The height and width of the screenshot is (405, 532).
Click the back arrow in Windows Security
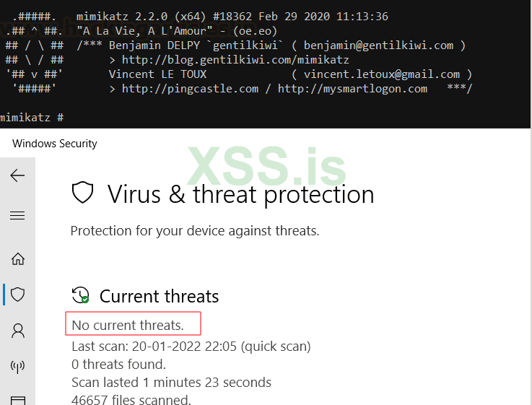[x=17, y=176]
